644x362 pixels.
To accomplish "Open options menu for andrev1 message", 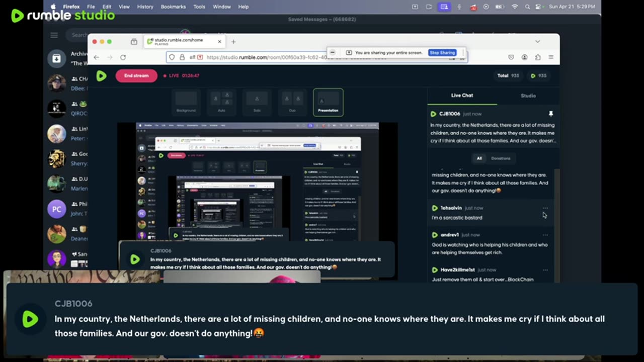I will tap(545, 235).
